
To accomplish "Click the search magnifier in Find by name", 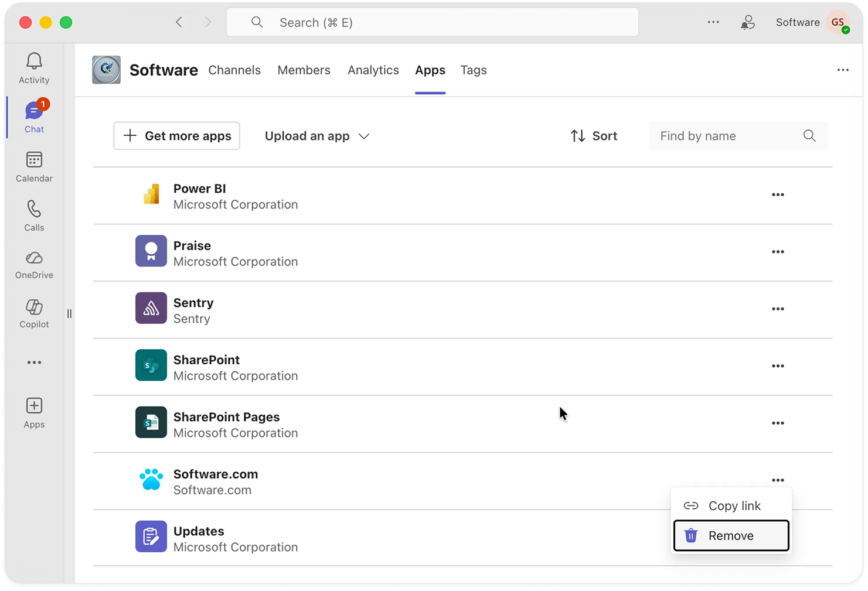I will [x=809, y=135].
